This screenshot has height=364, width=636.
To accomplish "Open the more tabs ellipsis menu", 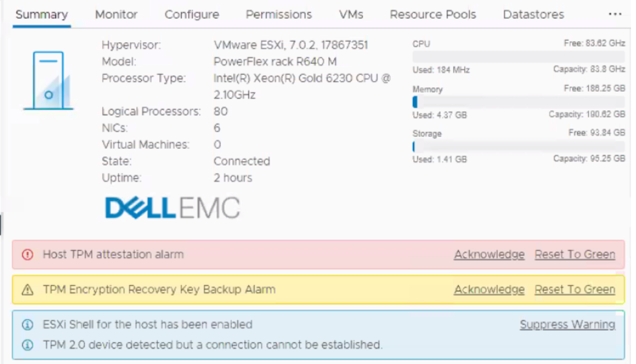I will [615, 14].
